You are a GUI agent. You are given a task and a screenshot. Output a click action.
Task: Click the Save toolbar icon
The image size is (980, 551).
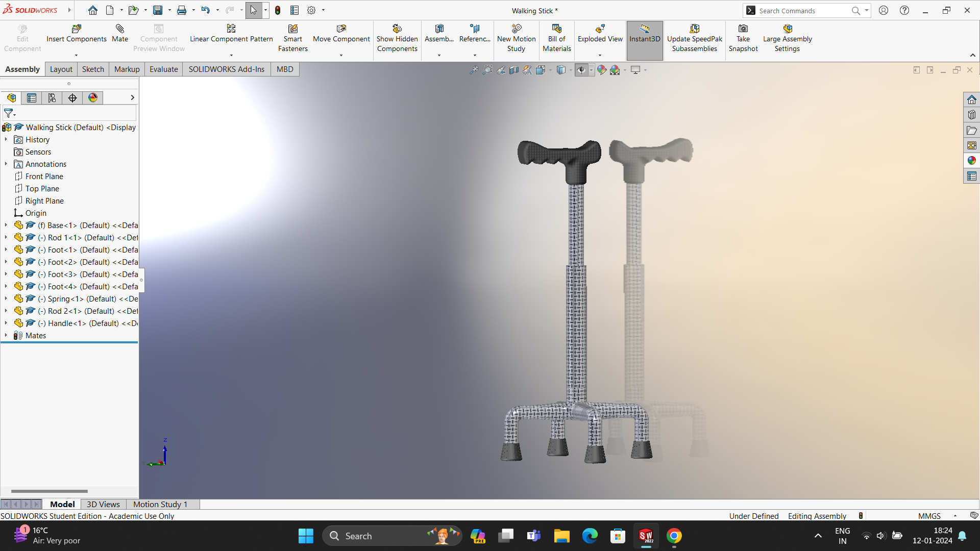[x=158, y=10]
